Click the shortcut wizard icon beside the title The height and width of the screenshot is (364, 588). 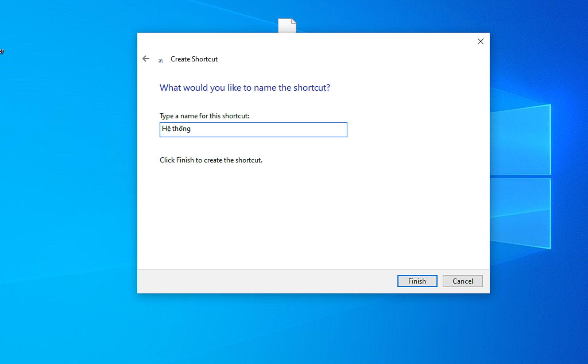(x=160, y=61)
